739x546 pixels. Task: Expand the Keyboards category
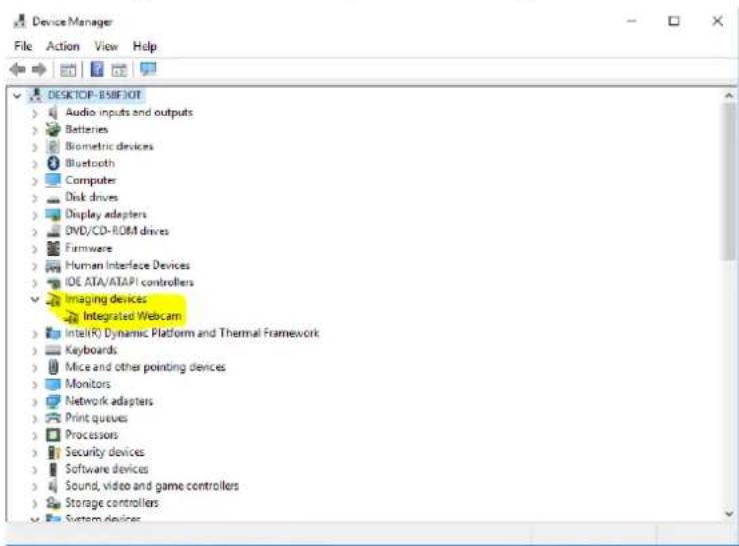pyautogui.click(x=34, y=350)
